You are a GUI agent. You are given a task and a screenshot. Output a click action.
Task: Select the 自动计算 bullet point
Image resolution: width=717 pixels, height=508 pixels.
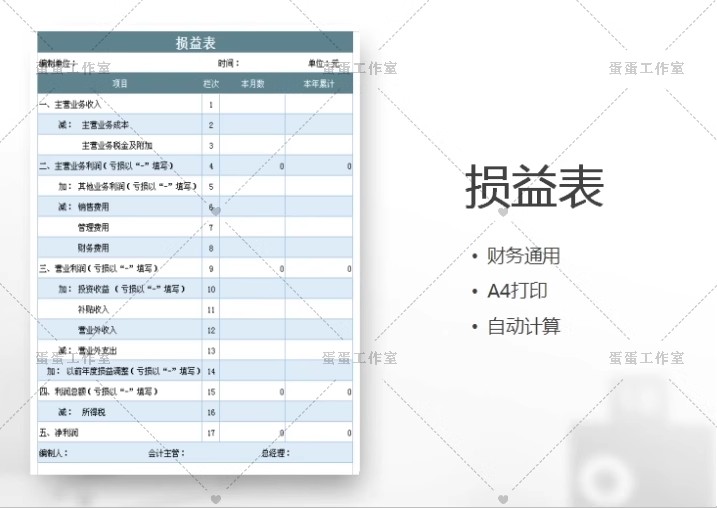(x=524, y=326)
